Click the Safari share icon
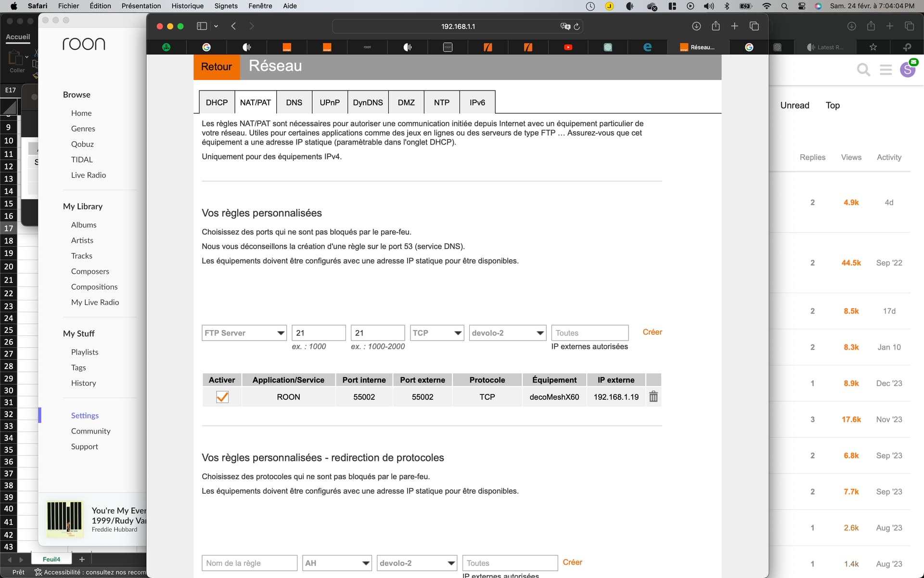 [x=716, y=26]
